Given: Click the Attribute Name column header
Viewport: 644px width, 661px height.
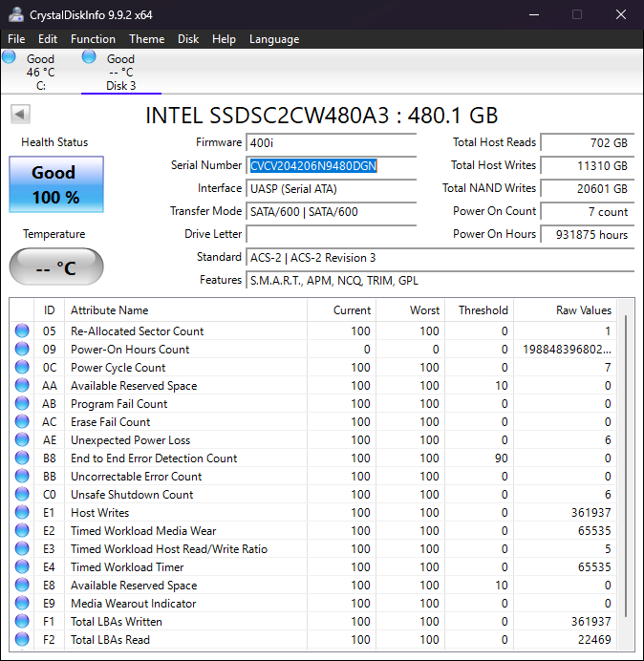Looking at the screenshot, I should pyautogui.click(x=185, y=310).
